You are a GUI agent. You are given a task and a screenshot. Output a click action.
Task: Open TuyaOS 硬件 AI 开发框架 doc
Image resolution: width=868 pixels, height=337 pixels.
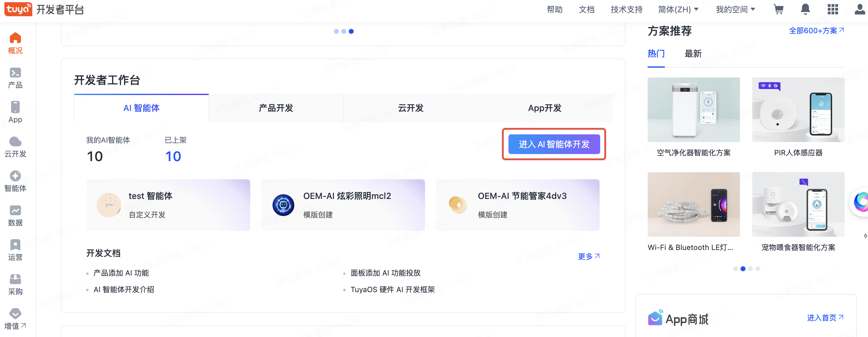(x=392, y=289)
